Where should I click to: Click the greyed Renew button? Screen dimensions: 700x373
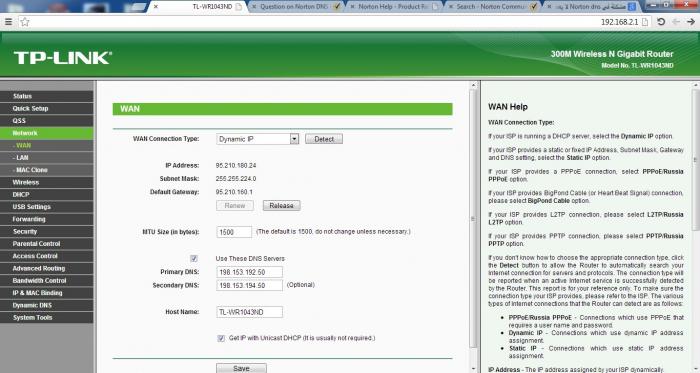click(235, 206)
